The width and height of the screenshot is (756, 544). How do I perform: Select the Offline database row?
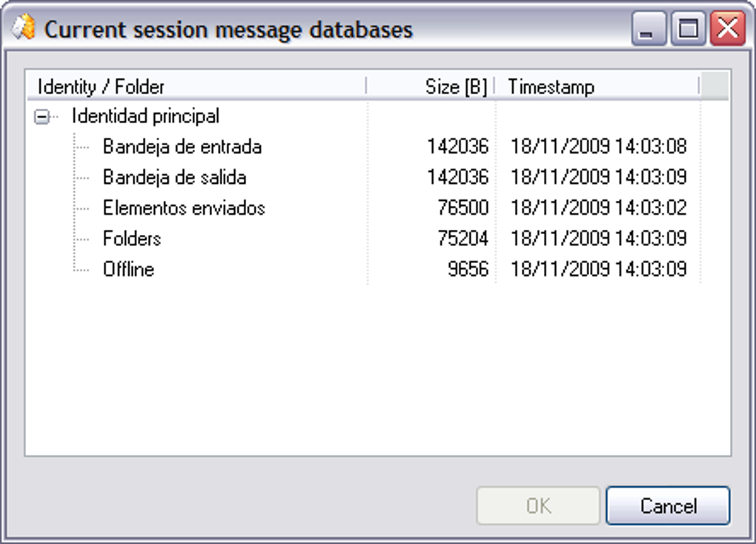tap(128, 269)
